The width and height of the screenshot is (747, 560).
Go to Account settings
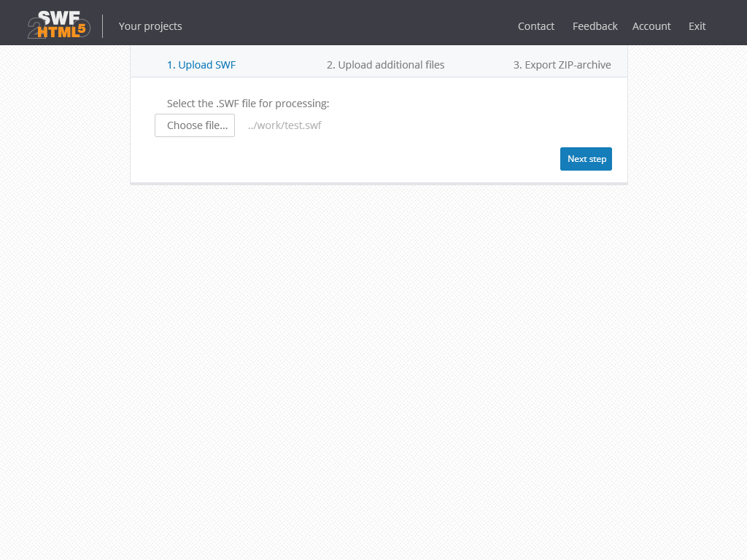(651, 26)
